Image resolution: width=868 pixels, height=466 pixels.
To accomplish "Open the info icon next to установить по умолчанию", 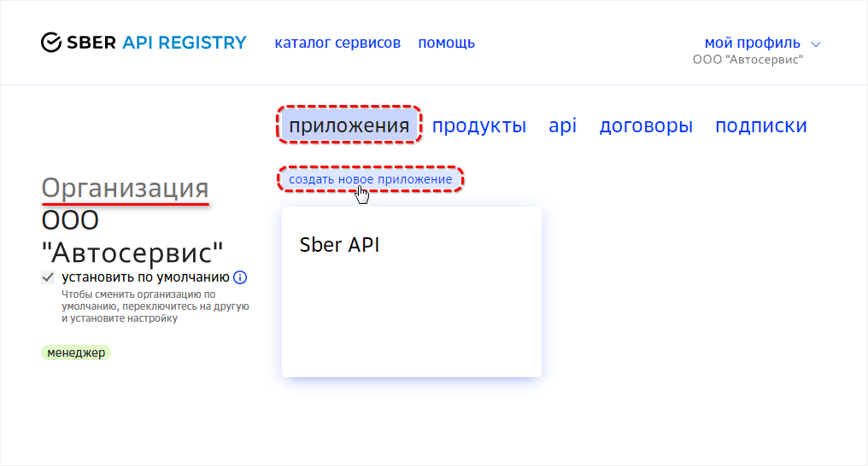I will pyautogui.click(x=240, y=277).
